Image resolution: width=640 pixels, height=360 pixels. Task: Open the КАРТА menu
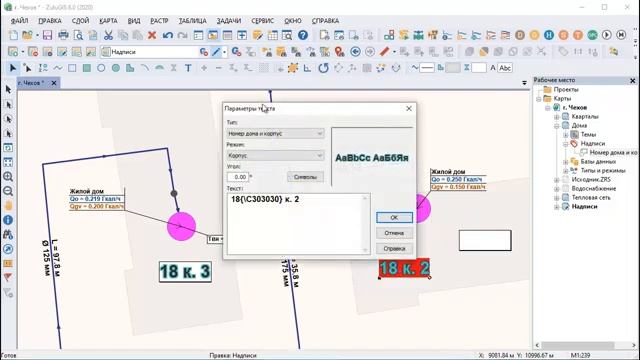click(108, 21)
